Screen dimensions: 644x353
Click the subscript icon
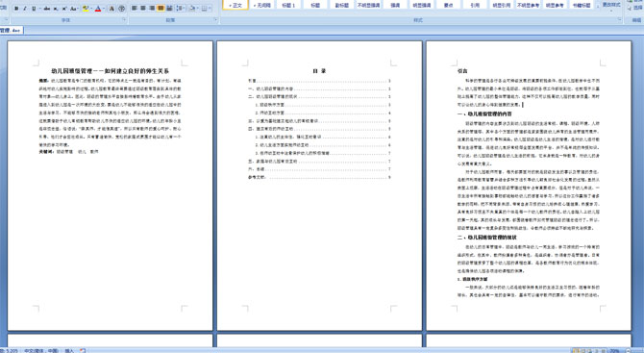coord(56,9)
